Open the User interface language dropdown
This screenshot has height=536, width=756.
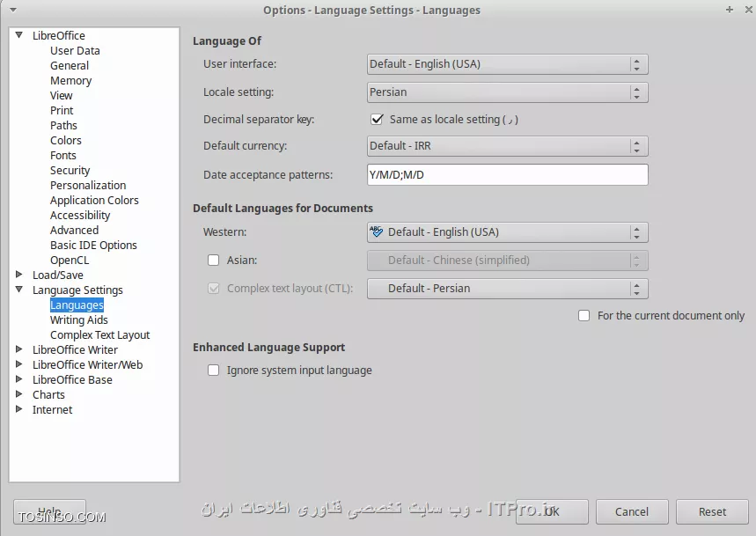coord(507,64)
